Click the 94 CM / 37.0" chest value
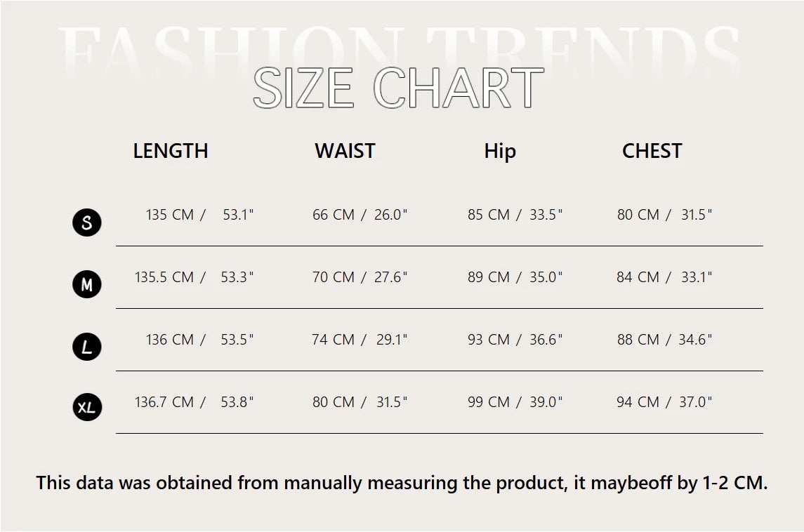The image size is (804, 532). [664, 402]
